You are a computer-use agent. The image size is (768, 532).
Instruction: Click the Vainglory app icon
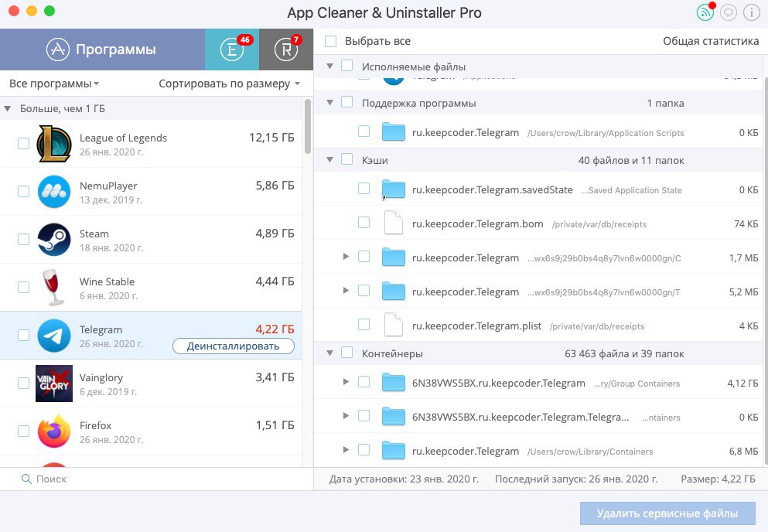[54, 384]
